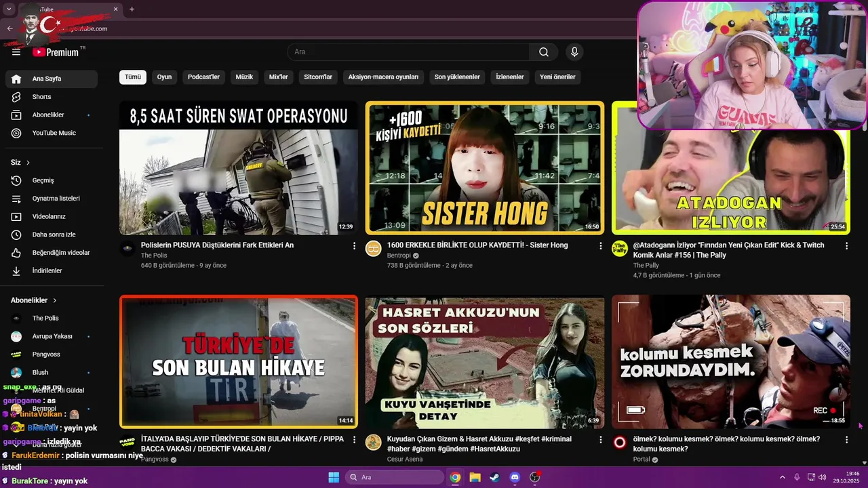Open Abonelikler feed in the sidebar
Viewport: 868px width, 488px height.
point(52,115)
